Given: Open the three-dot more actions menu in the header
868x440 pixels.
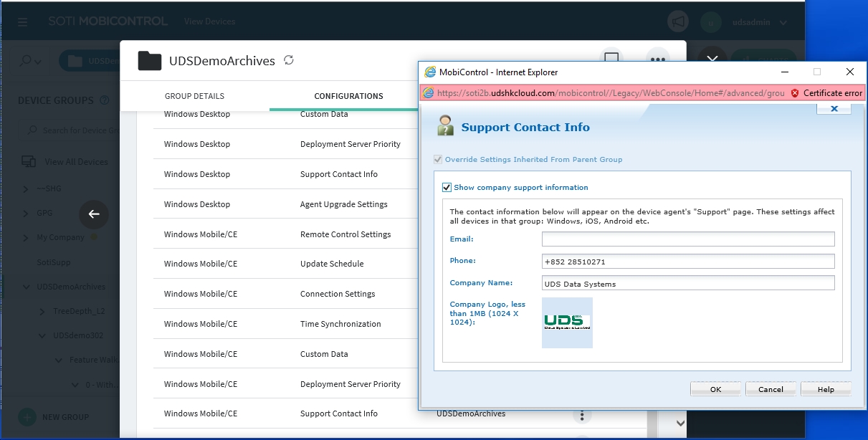Looking at the screenshot, I should point(657,59).
